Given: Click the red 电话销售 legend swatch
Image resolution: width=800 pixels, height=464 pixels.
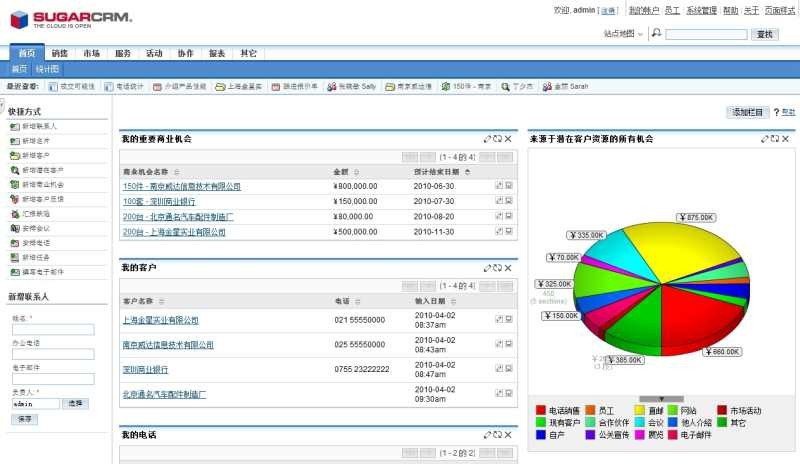Looking at the screenshot, I should click(x=541, y=410).
